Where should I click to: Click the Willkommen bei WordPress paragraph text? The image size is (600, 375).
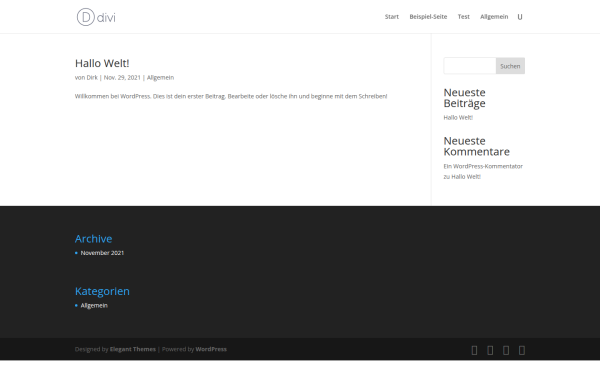coord(231,96)
